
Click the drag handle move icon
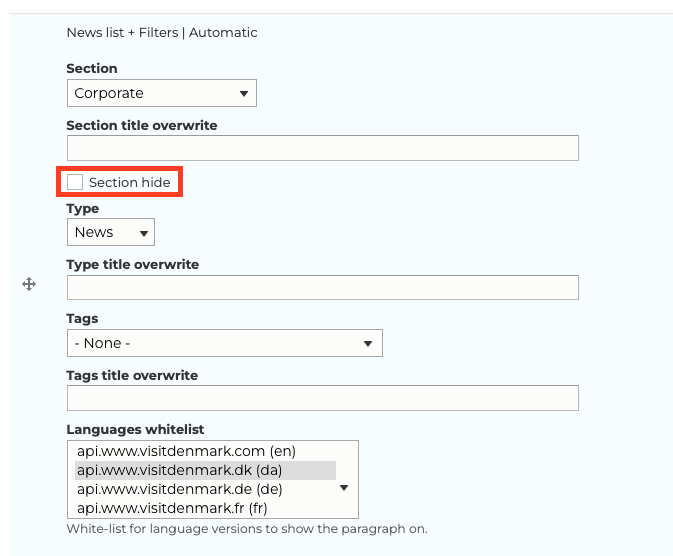(29, 284)
